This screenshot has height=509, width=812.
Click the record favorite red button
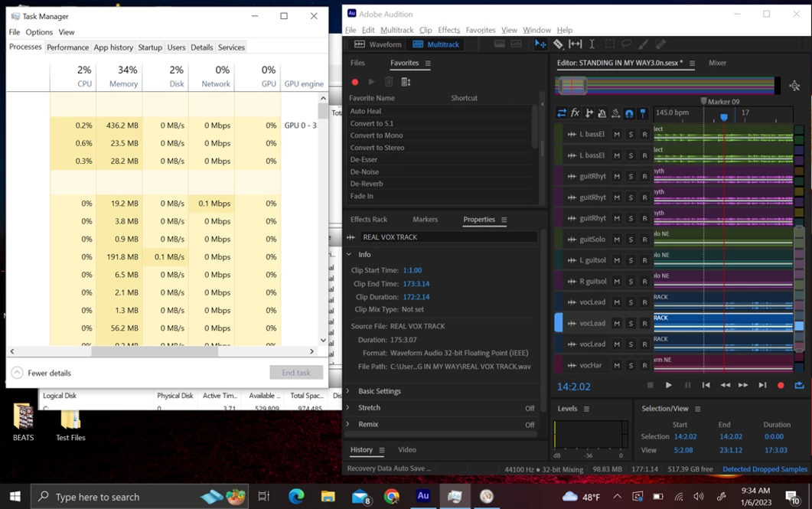[355, 82]
